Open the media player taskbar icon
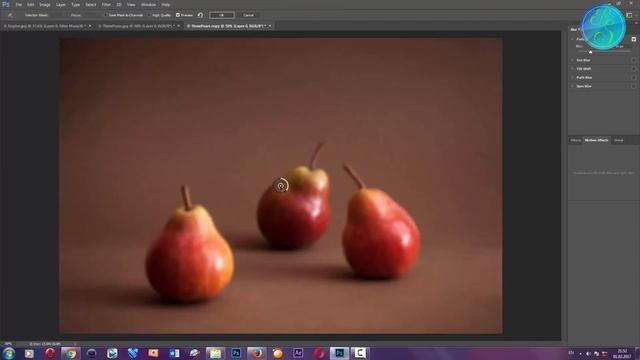The width and height of the screenshot is (640, 360). tap(29, 353)
